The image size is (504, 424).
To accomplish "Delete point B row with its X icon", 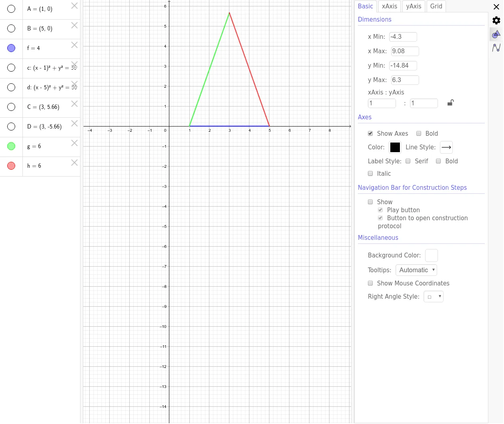I will [x=74, y=25].
